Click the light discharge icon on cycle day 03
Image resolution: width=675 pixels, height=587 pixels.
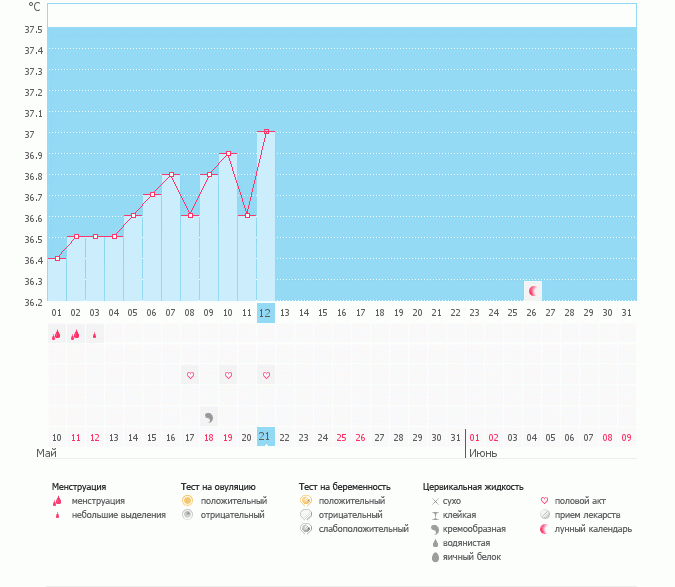(94, 335)
